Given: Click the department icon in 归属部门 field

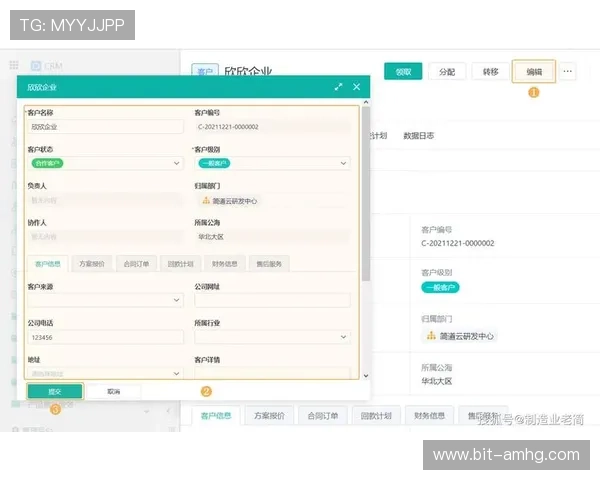Looking at the screenshot, I should point(206,200).
